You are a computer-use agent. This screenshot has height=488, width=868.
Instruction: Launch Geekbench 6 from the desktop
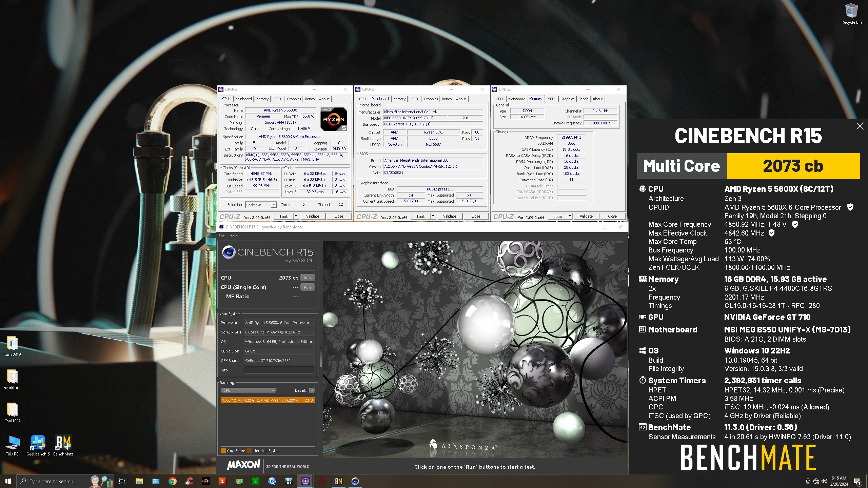(38, 446)
